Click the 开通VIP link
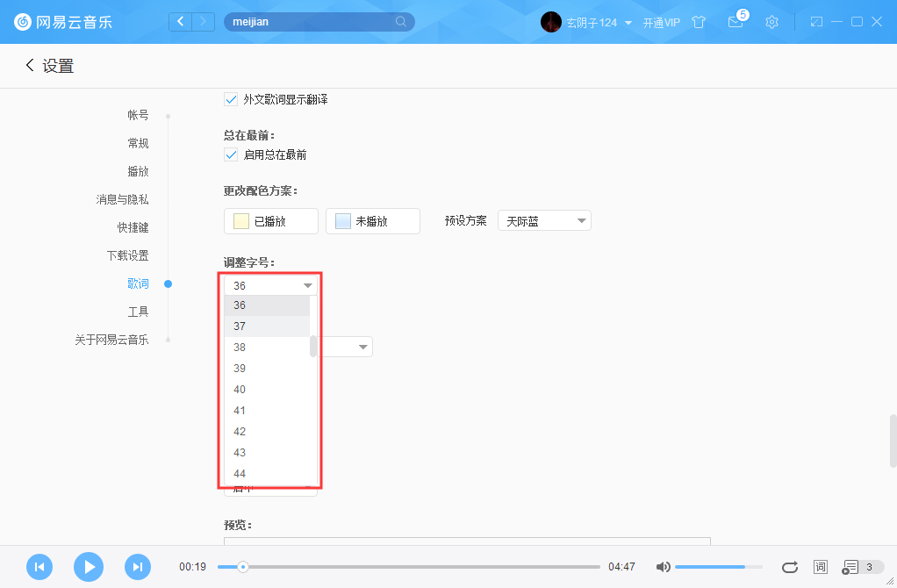The image size is (897, 588). pyautogui.click(x=663, y=22)
